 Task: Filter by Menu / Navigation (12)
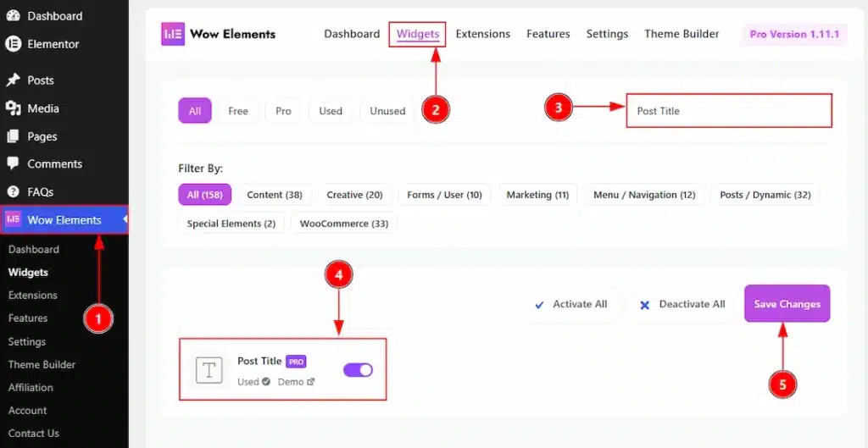644,195
